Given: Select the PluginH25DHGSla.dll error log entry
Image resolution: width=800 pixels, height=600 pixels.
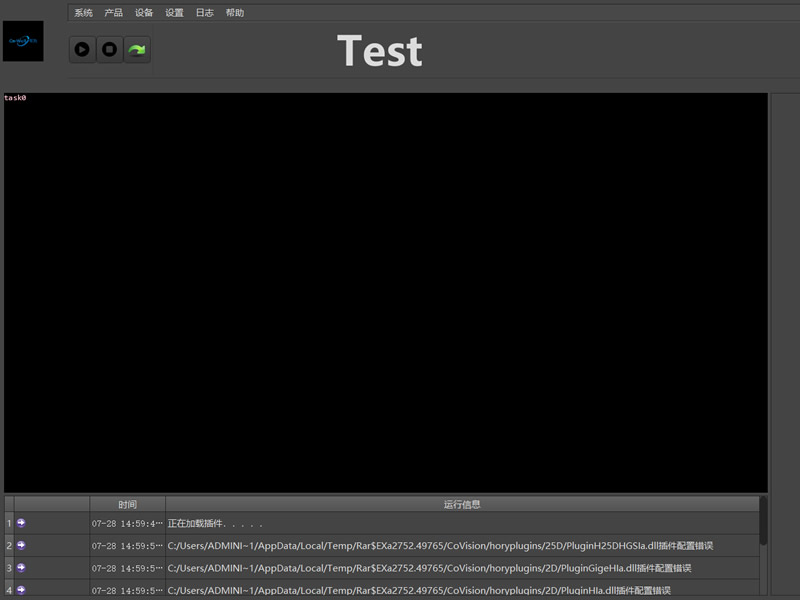Looking at the screenshot, I should click(x=440, y=545).
